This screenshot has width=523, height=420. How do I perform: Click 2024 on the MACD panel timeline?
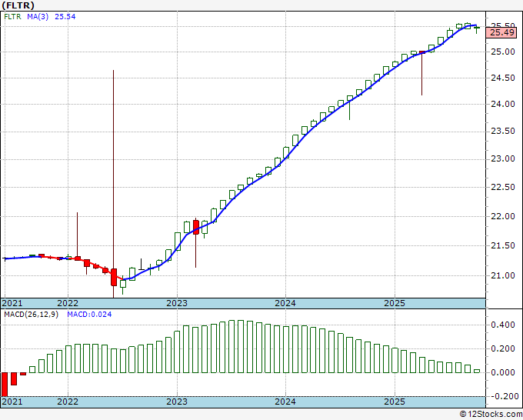pyautogui.click(x=285, y=402)
